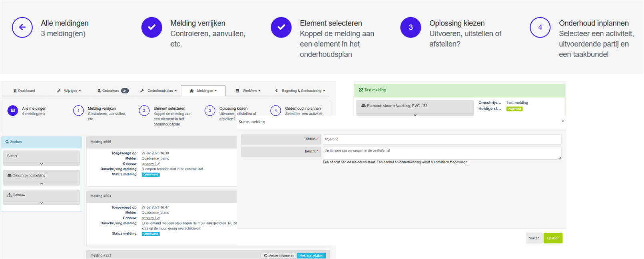
Task: Open gebouw 1 link in Melding #556
Action: coord(149,164)
